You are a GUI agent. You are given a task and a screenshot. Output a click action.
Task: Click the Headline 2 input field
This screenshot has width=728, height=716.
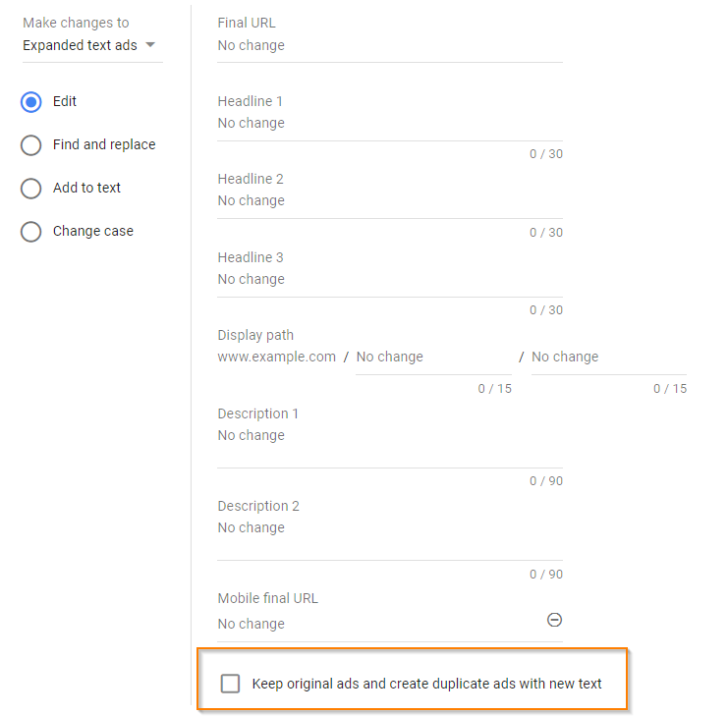click(390, 201)
